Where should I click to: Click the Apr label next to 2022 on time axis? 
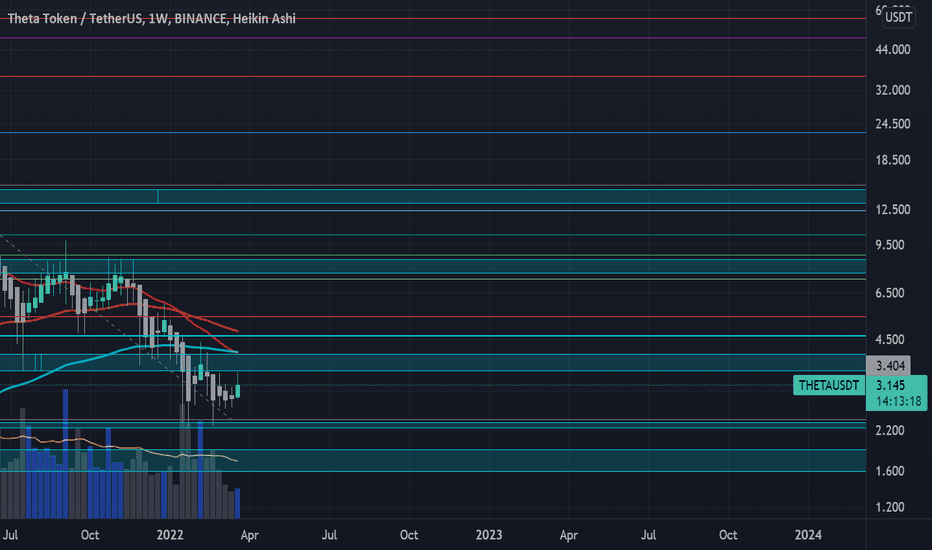[x=250, y=535]
